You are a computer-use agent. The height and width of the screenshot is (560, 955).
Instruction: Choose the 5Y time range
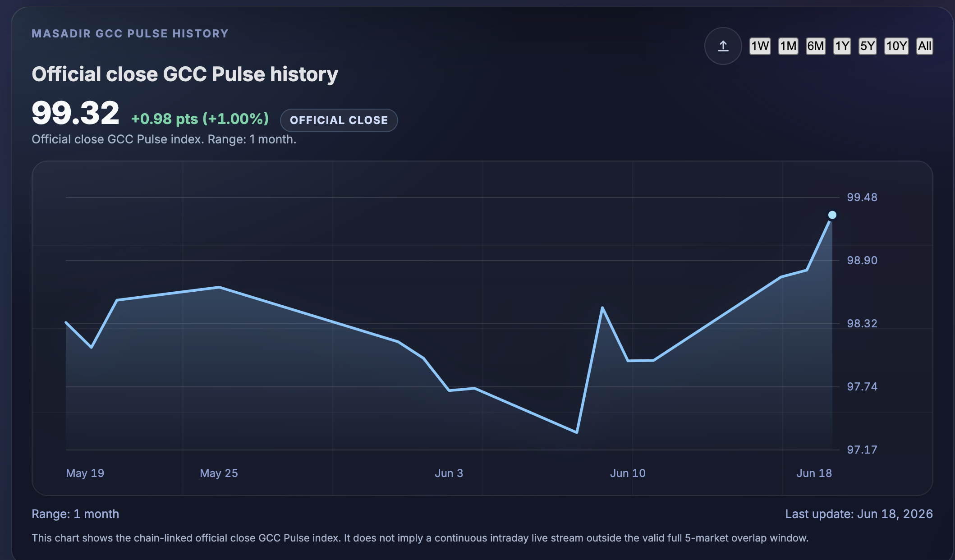868,46
